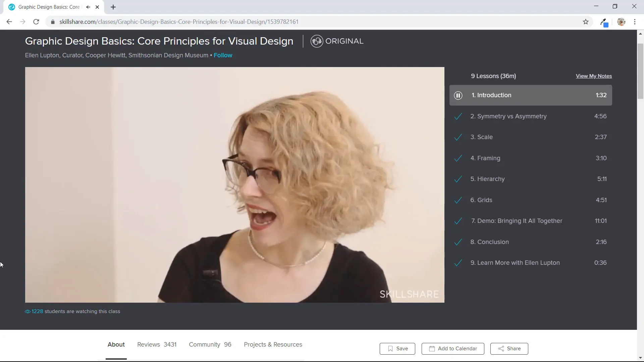Play lesson 3. Scale

[x=531, y=137]
